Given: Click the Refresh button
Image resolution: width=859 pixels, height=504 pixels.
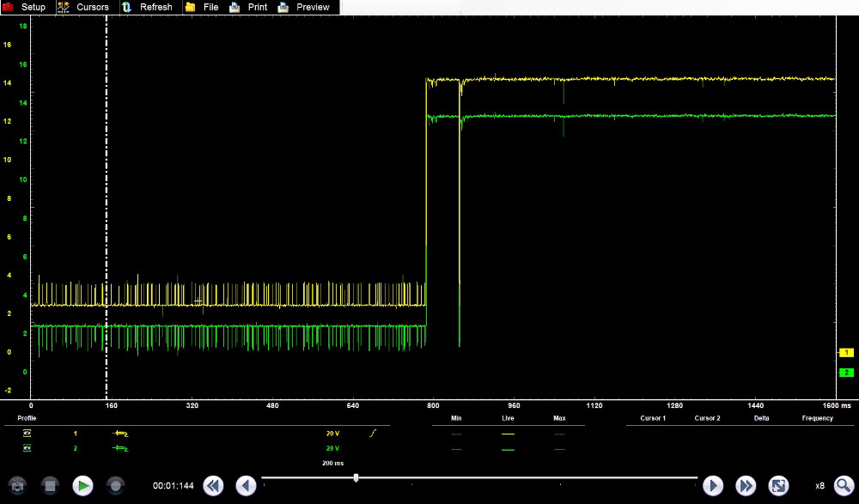Looking at the screenshot, I should pos(147,7).
